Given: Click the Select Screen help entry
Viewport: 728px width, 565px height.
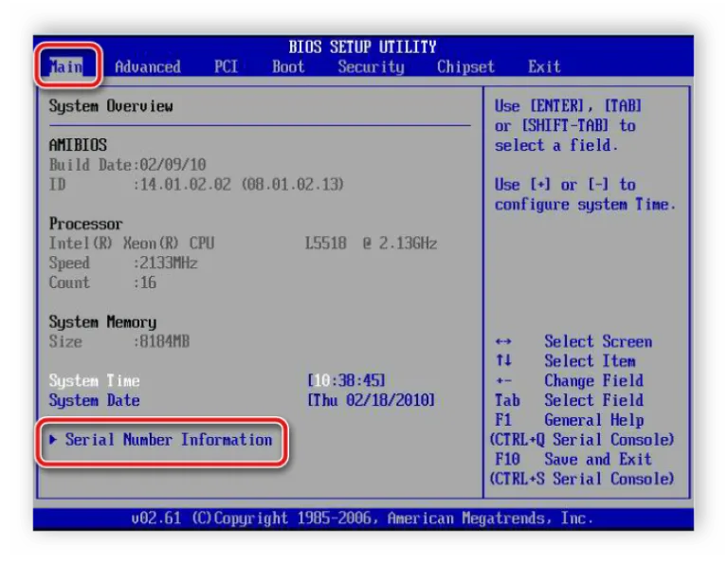Looking at the screenshot, I should coord(573,341).
